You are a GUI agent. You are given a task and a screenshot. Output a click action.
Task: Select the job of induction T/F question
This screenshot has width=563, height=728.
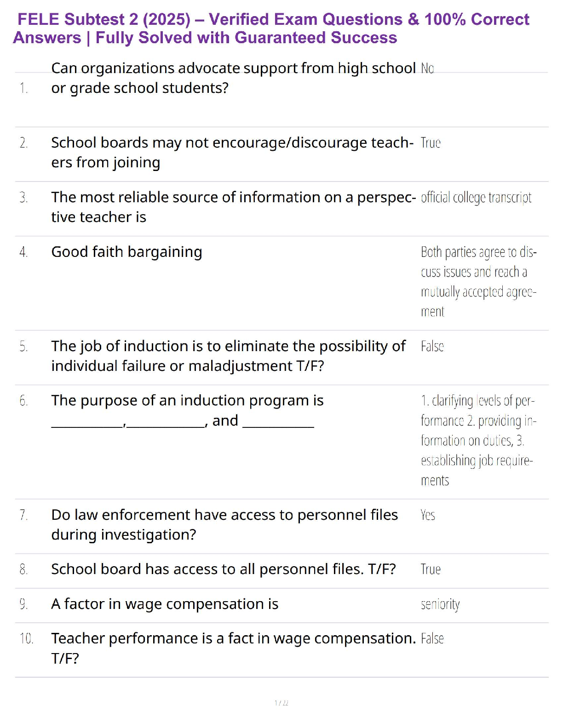coord(228,356)
